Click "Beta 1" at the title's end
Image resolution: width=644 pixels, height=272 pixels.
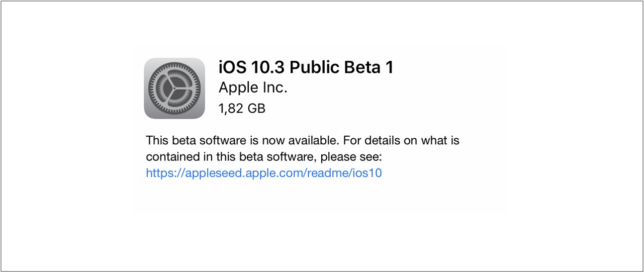(x=371, y=67)
